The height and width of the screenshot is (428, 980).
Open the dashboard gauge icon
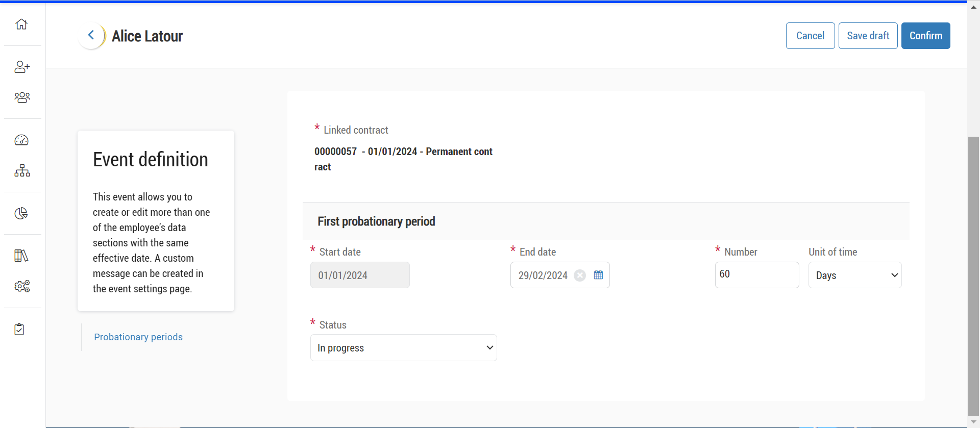(21, 140)
